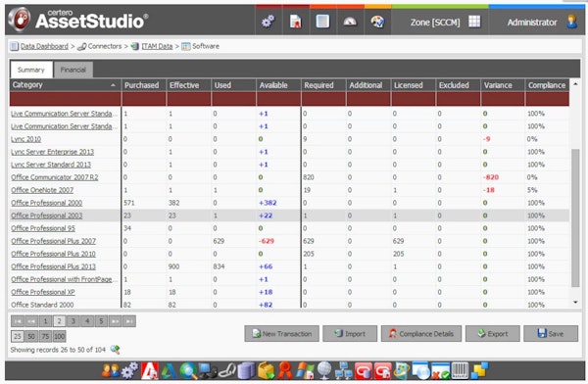Viewport: 588px width, 384px height.
Task: Open the ITAM Data breadcrumb link
Action: [157, 46]
